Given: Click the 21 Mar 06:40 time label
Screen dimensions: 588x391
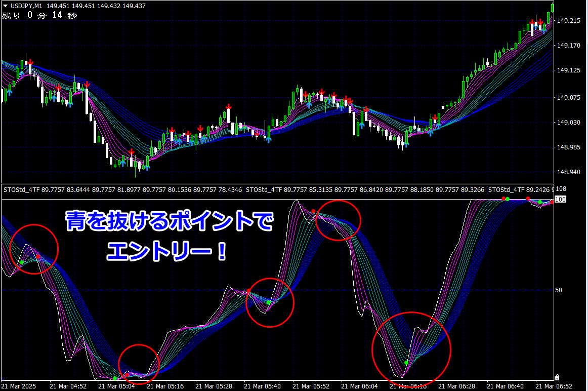Looking at the screenshot, I should click(x=505, y=386).
